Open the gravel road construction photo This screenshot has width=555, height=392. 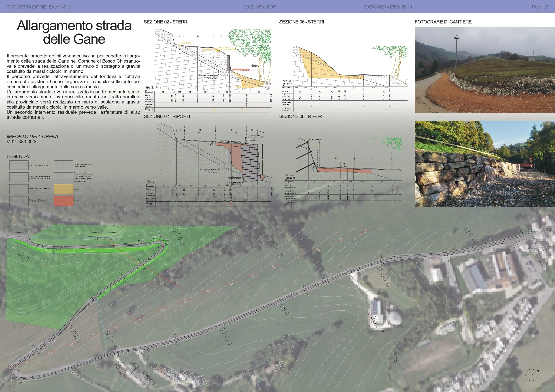point(485,70)
